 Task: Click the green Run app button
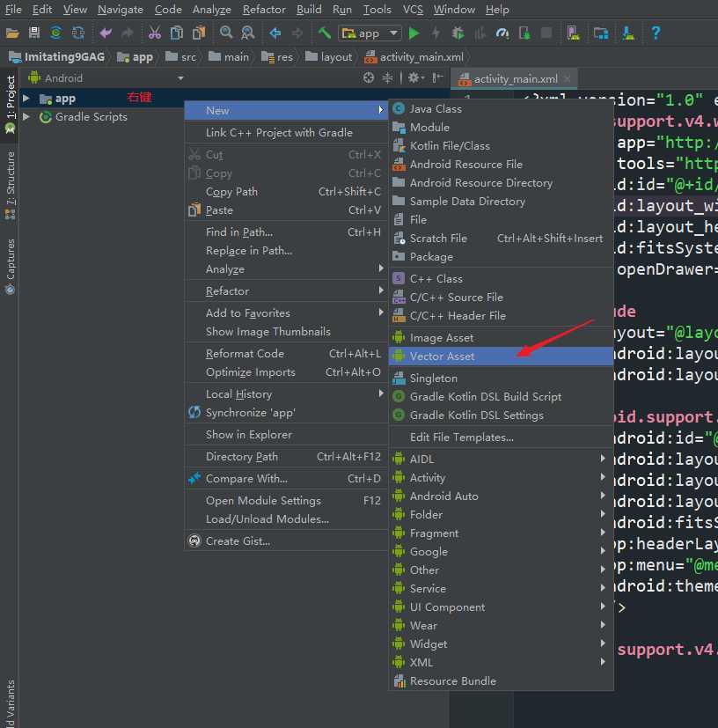pyautogui.click(x=414, y=33)
